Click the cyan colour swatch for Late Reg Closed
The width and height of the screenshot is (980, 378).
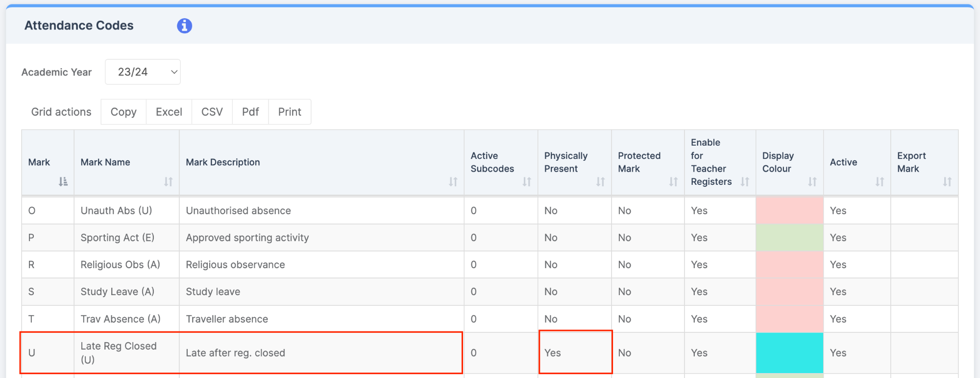(789, 353)
